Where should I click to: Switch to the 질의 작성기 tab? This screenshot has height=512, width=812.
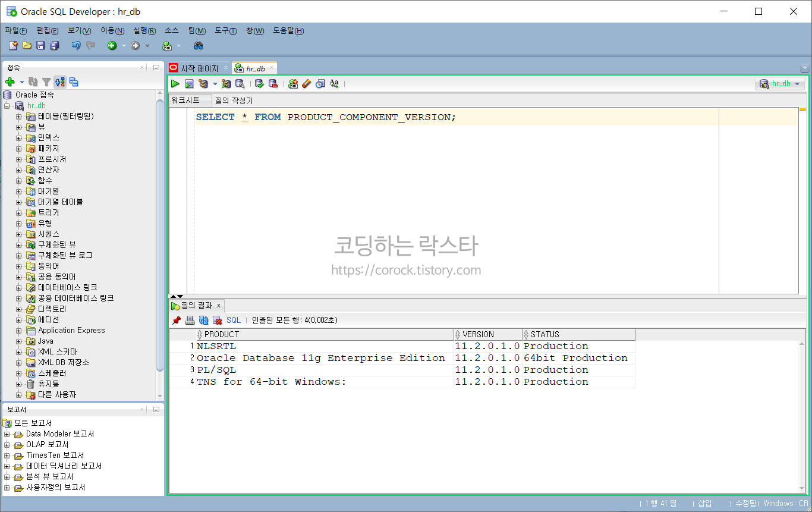point(234,100)
